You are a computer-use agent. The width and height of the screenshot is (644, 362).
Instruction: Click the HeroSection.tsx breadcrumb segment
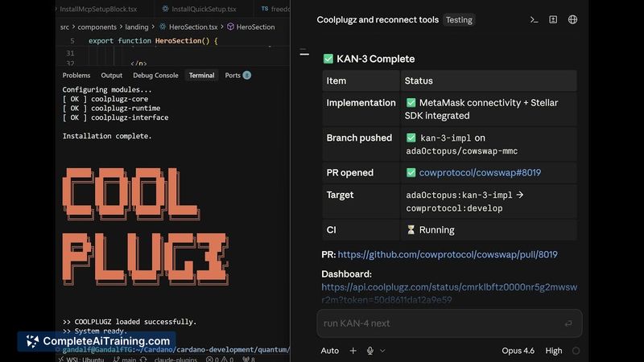pos(193,27)
